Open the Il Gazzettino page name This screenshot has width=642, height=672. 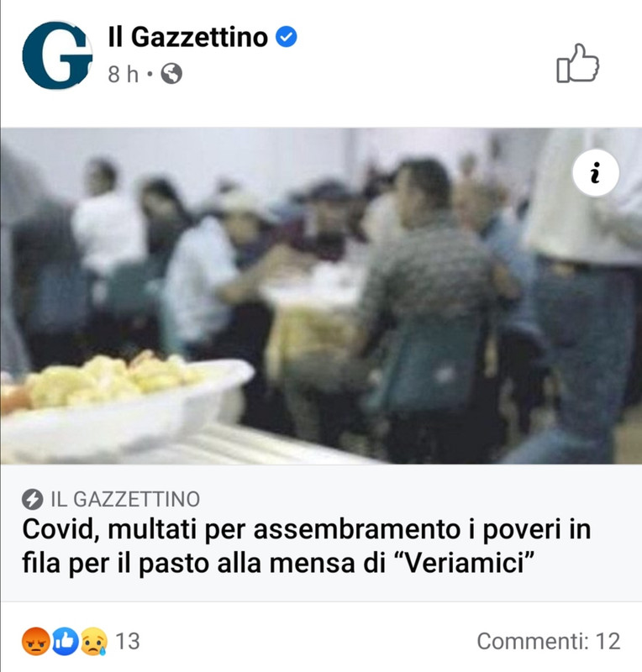188,37
